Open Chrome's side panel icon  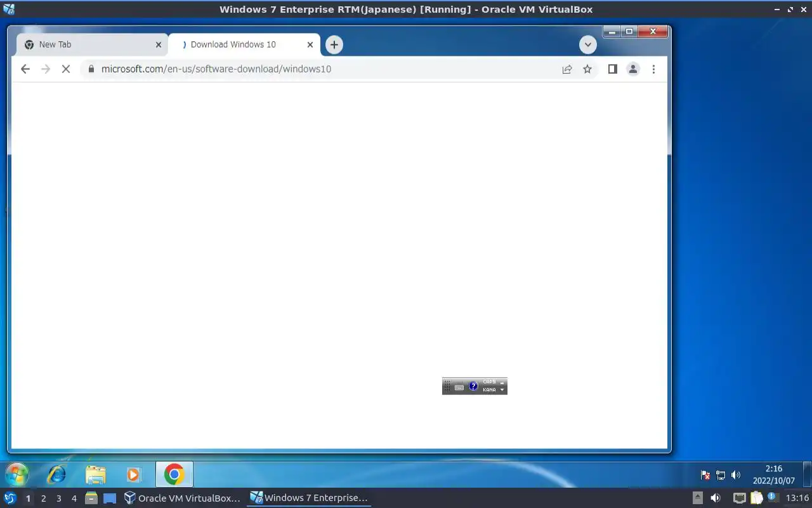tap(612, 69)
